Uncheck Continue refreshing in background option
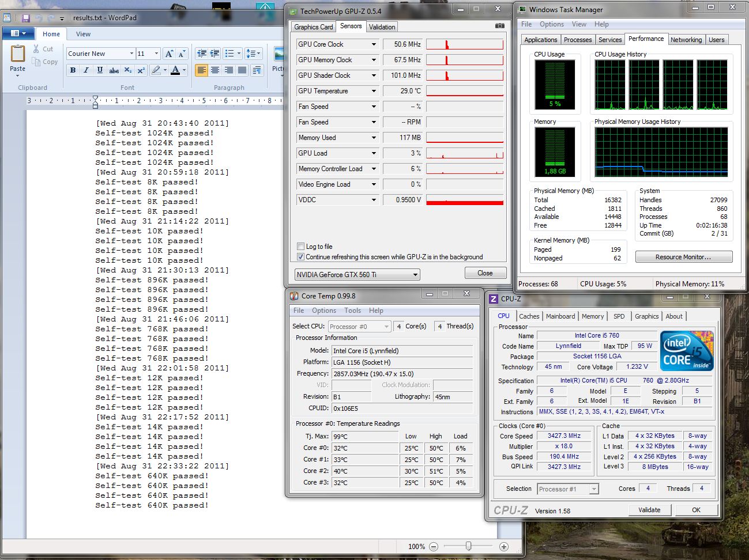 (x=300, y=257)
